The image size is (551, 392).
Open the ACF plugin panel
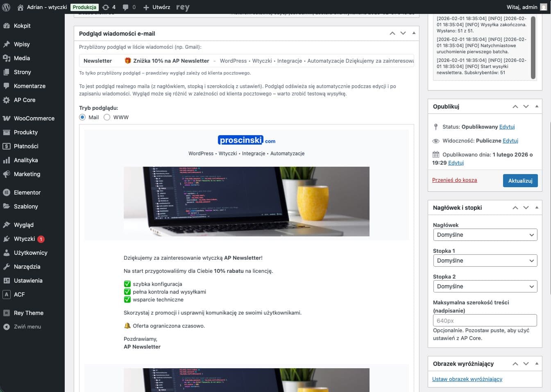[x=19, y=295]
